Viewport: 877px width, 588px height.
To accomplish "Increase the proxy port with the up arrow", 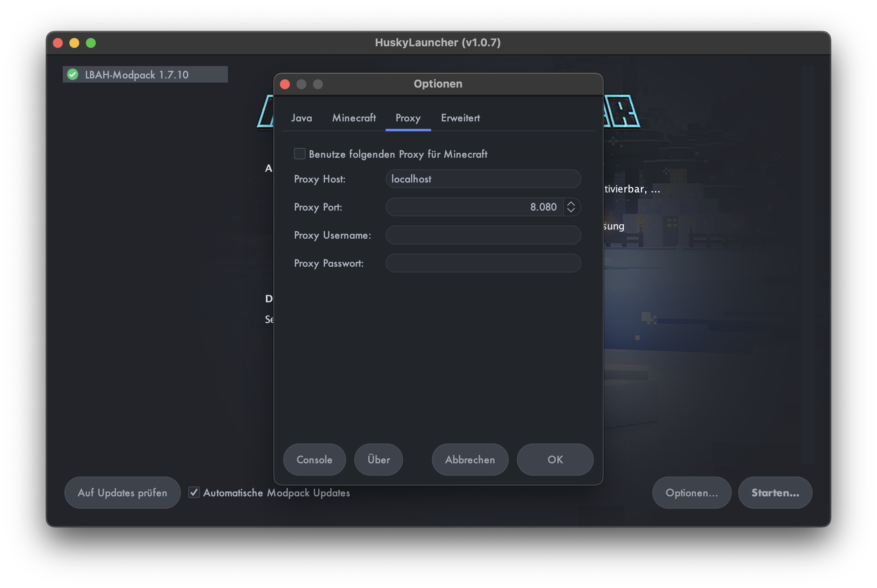I will click(x=571, y=203).
